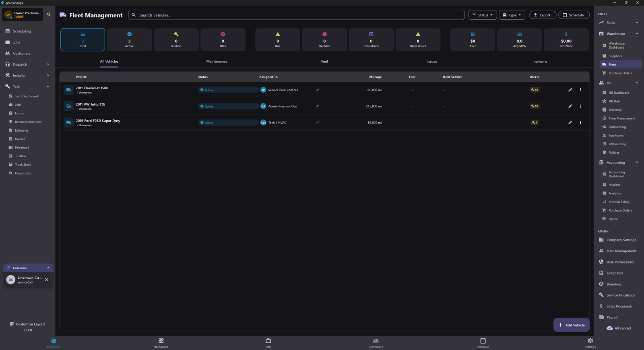Click the Export button
Screen dimensions: 644x350
pyautogui.click(x=543, y=15)
